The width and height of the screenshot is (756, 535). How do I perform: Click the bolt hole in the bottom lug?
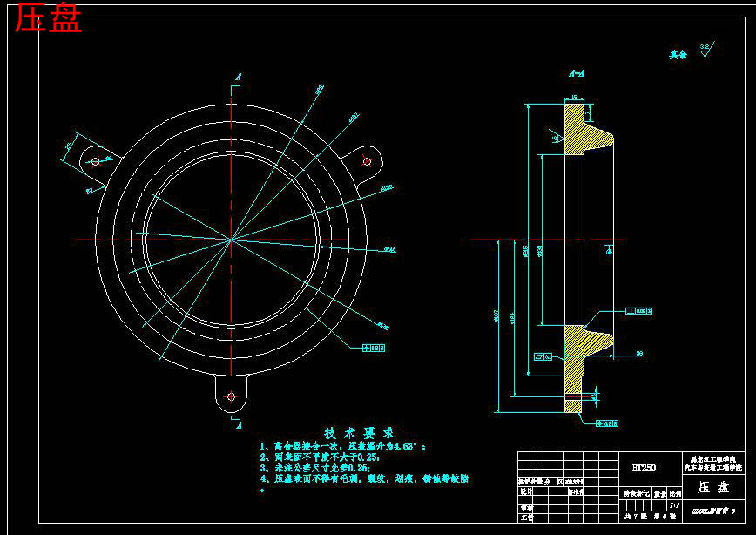[231, 396]
